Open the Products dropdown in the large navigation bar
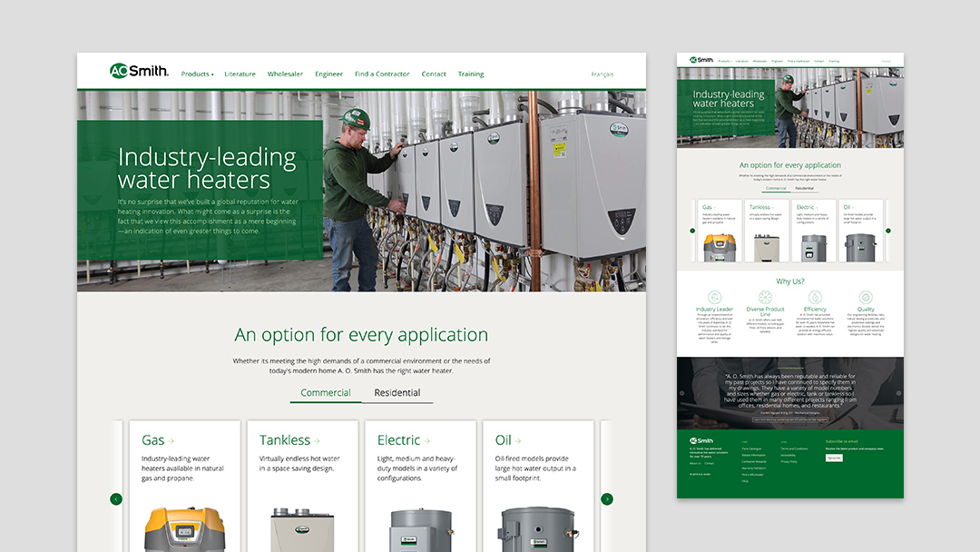The image size is (980, 552). [x=197, y=74]
